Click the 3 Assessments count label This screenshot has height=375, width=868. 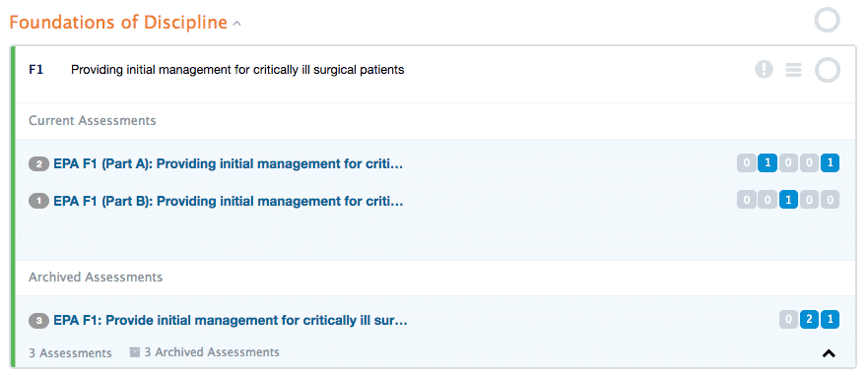[x=70, y=353]
